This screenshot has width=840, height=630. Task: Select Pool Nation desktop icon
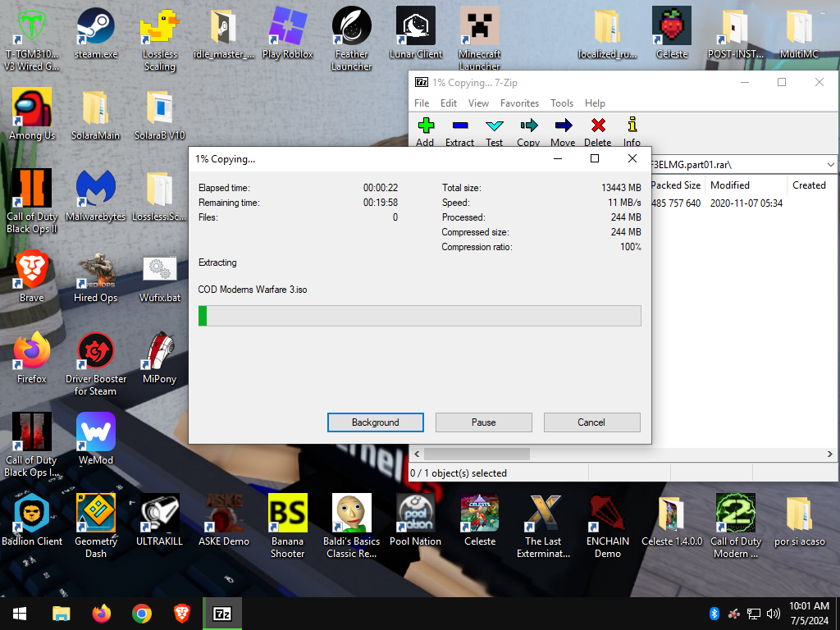coord(416,520)
